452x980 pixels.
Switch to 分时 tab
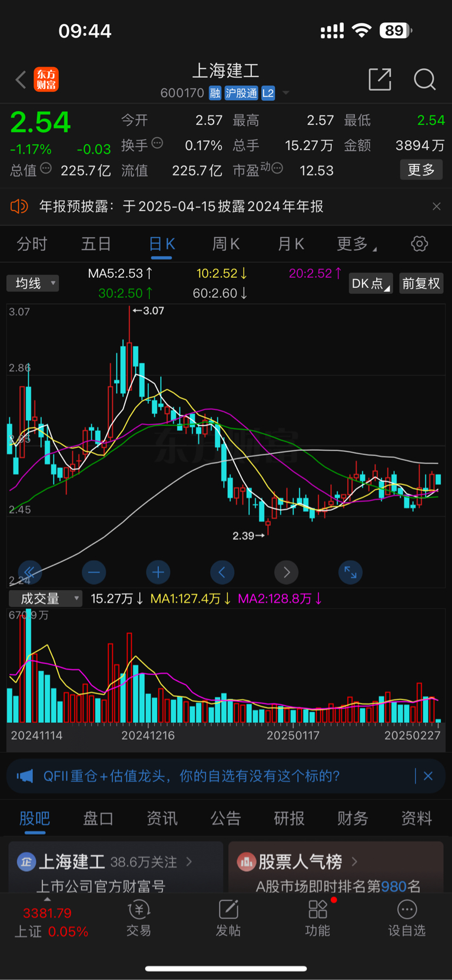tap(32, 244)
